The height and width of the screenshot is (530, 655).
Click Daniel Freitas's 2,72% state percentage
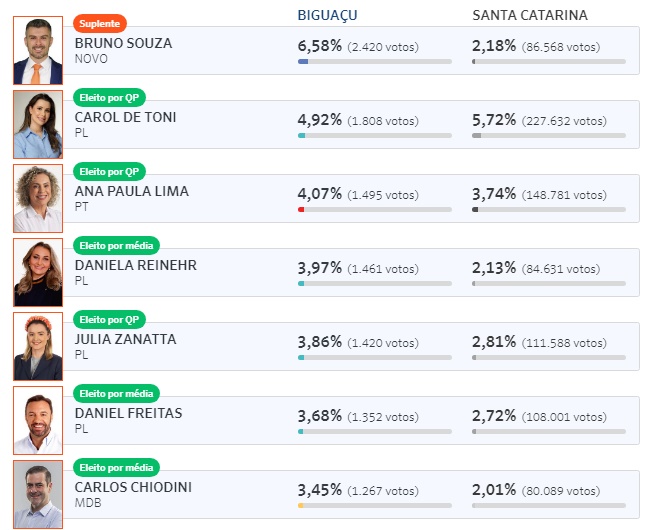[x=494, y=416]
